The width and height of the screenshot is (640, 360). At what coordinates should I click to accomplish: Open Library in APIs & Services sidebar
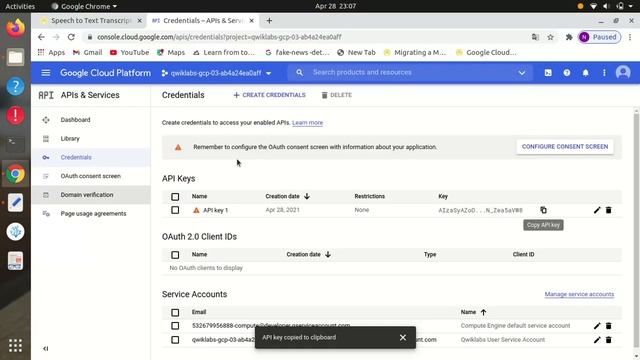coord(70,138)
